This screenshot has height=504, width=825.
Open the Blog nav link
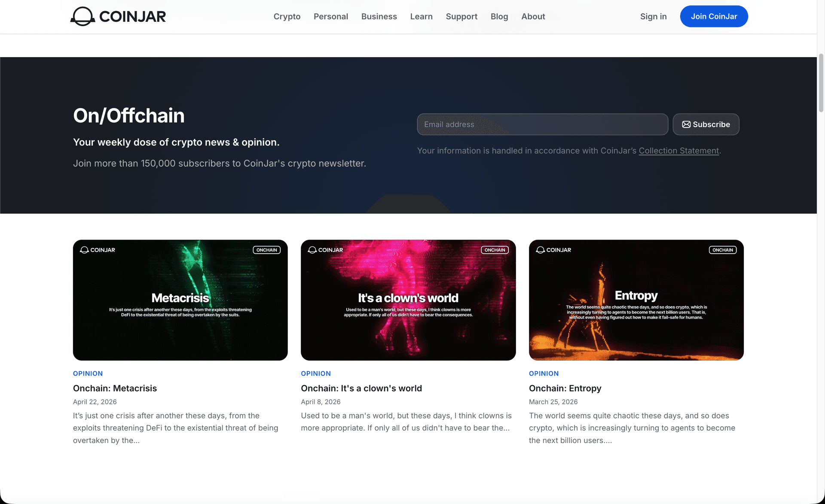(x=499, y=16)
